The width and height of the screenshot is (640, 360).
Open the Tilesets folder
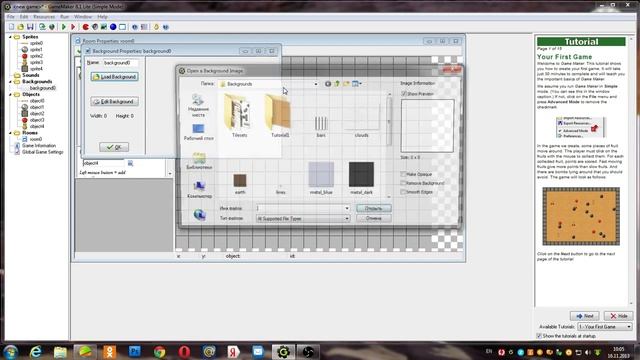point(239,116)
